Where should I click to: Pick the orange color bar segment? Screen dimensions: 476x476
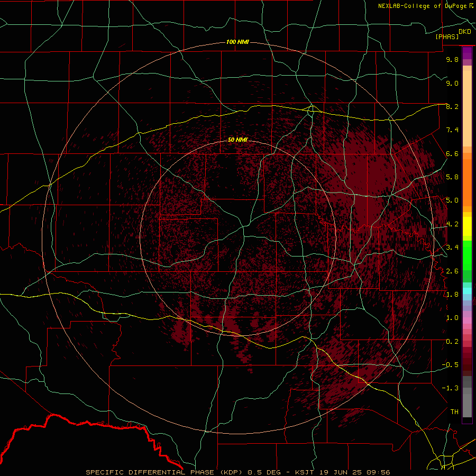[467, 183]
